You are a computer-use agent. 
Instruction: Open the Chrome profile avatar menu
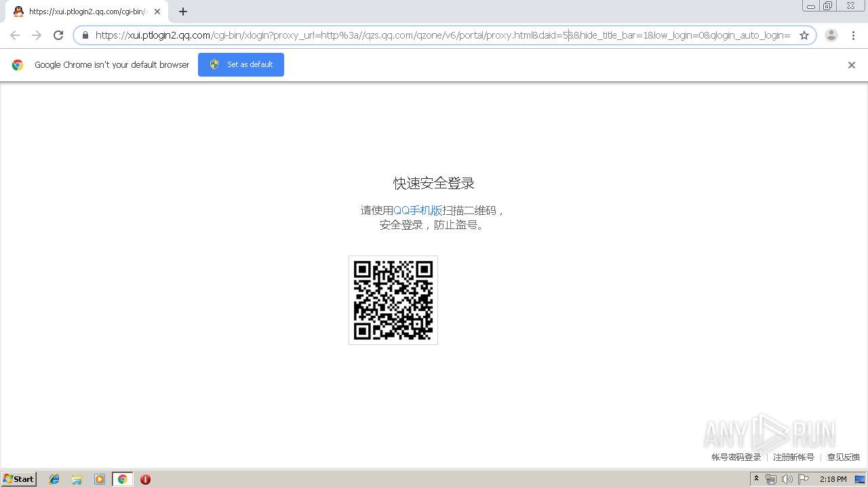pos(831,35)
